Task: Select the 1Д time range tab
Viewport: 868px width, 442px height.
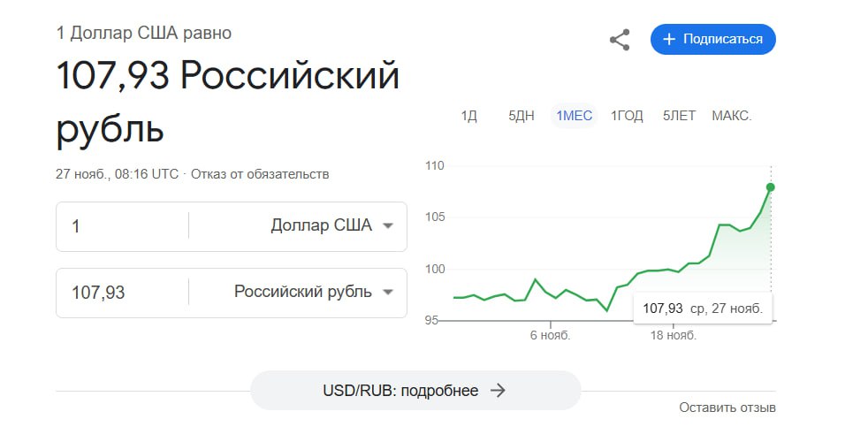Action: click(x=468, y=116)
